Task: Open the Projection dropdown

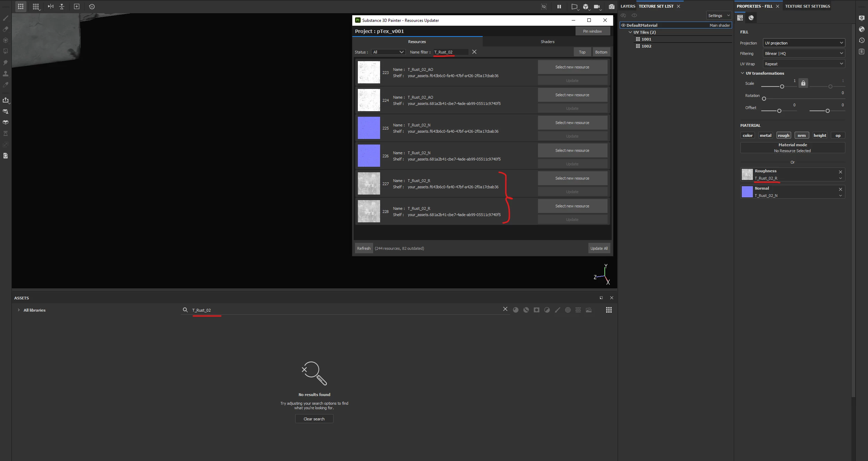Action: (804, 43)
